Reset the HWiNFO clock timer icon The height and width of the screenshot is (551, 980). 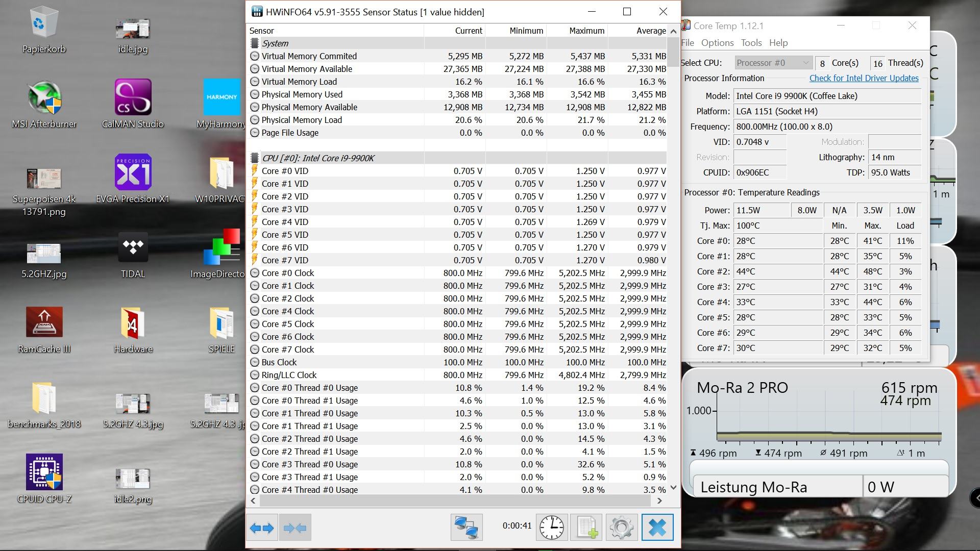tap(552, 528)
